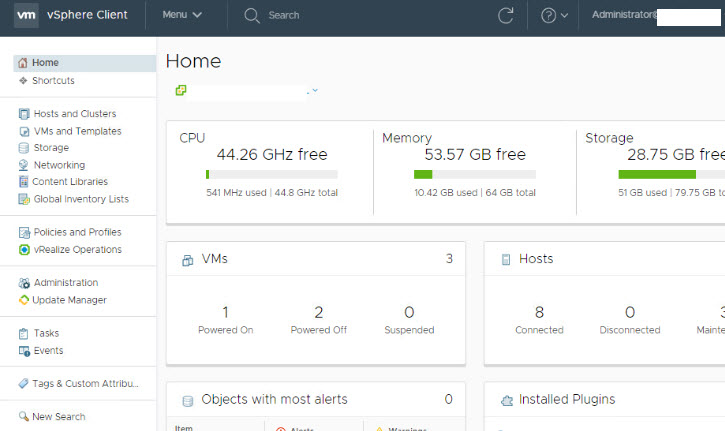This screenshot has height=431, width=725.
Task: Click the refresh icon in top bar
Action: point(506,15)
